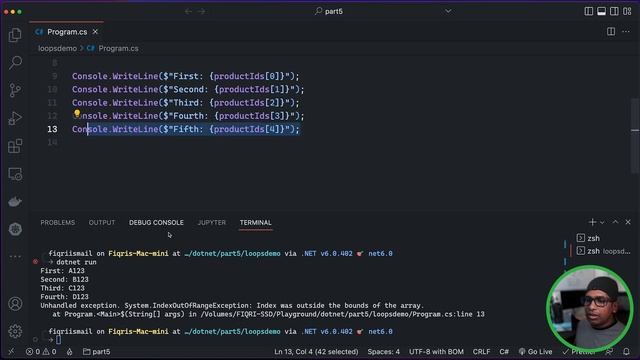This screenshot has height=360, width=640.
Task: Split the editor to the right
Action: [611, 31]
